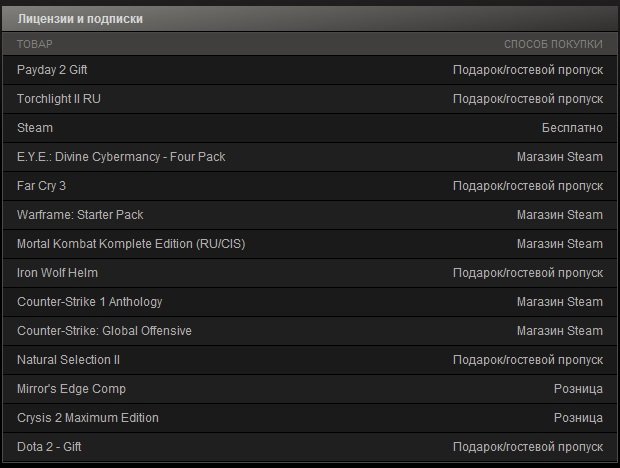The image size is (620, 468).
Task: Click 'Подарок/гостевой пропуск' in Far Cry 3 row
Action: pyautogui.click(x=528, y=186)
